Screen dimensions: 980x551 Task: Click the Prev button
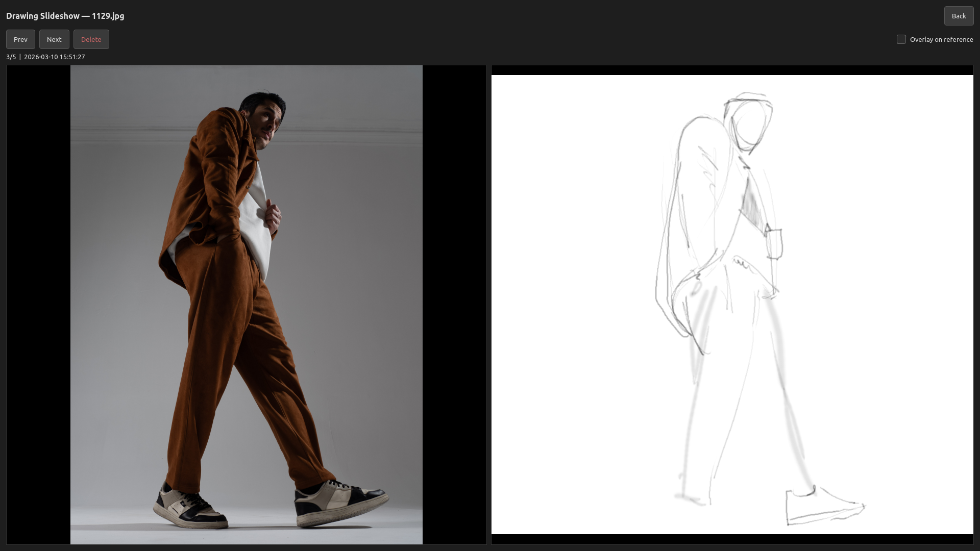[20, 39]
